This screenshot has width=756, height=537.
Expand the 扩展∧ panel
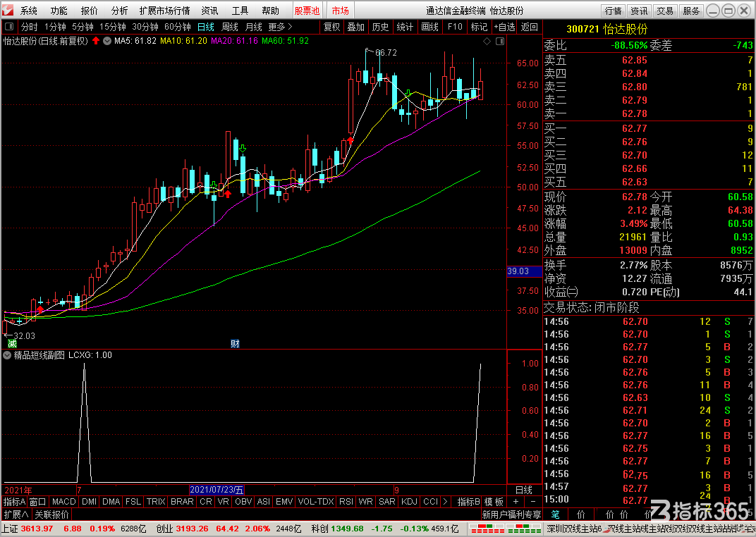(x=16, y=514)
